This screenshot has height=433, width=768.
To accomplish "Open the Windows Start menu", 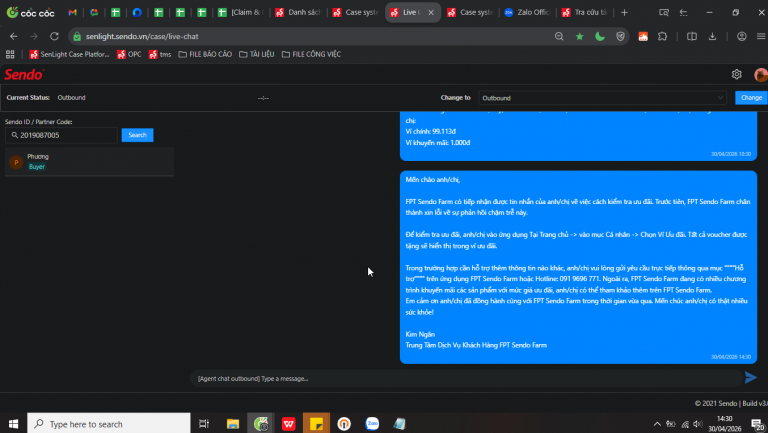I will 13,424.
